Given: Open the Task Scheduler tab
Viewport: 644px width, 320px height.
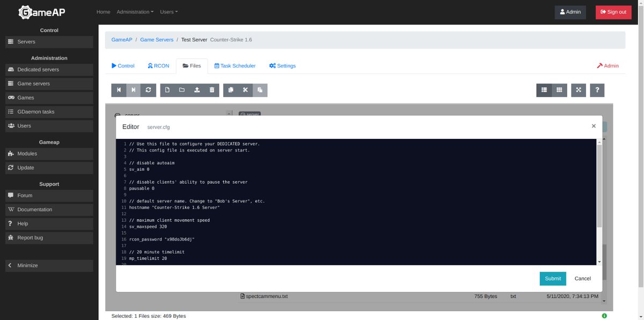Looking at the screenshot, I should (x=235, y=66).
